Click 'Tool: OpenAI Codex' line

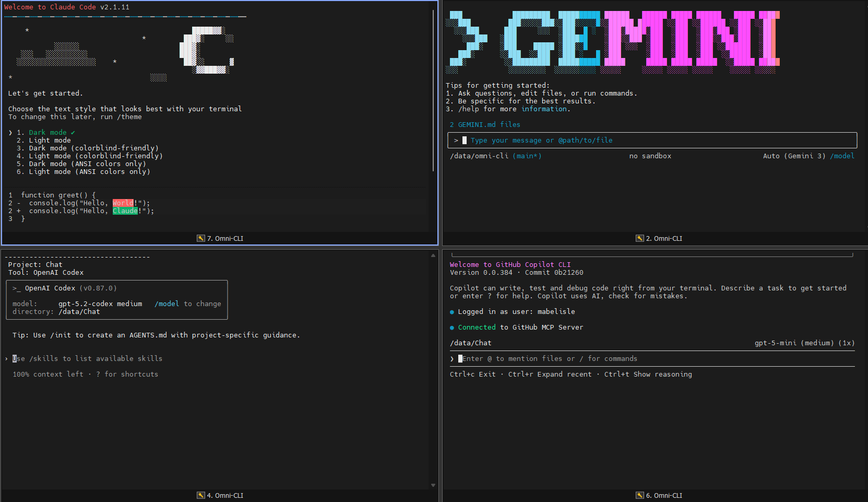click(46, 273)
